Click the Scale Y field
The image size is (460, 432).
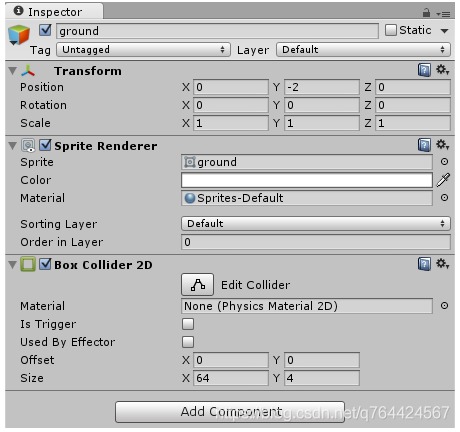pyautogui.click(x=322, y=123)
